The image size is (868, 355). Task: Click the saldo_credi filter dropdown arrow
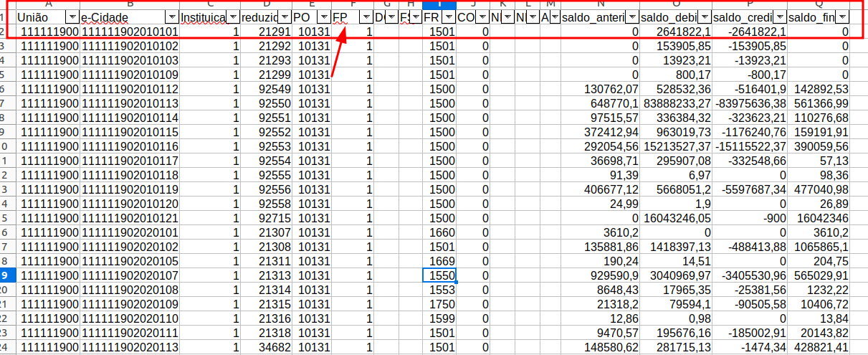[x=779, y=16]
